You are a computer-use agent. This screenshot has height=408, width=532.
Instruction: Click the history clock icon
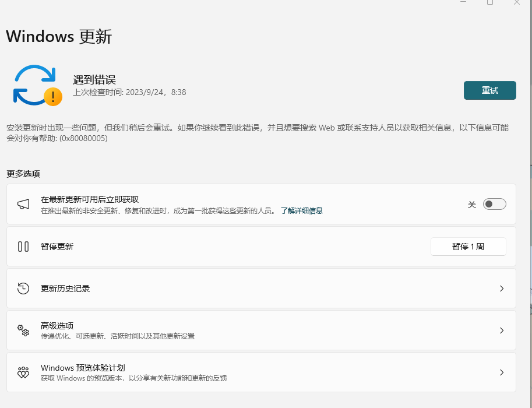tap(23, 289)
